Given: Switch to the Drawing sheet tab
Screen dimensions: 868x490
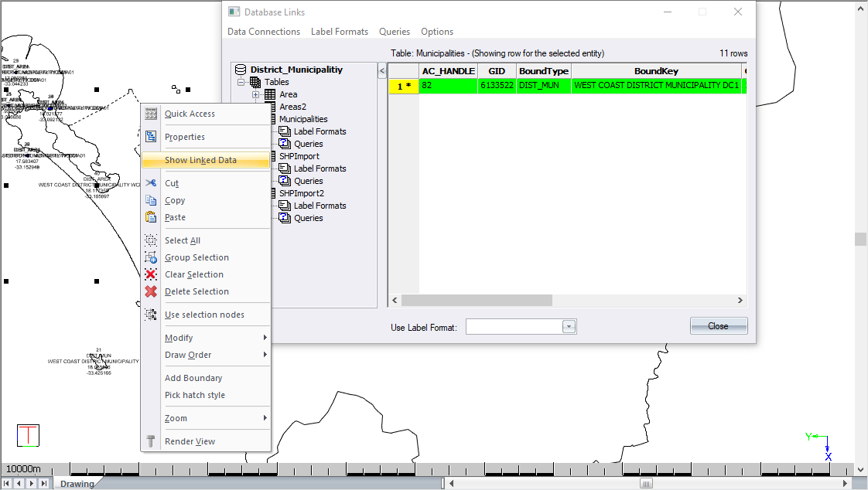Looking at the screenshot, I should (77, 484).
